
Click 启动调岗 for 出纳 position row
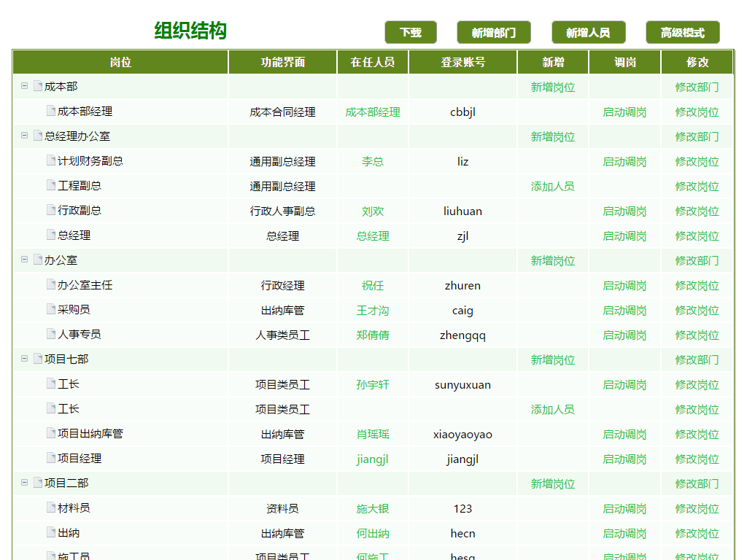click(x=624, y=533)
